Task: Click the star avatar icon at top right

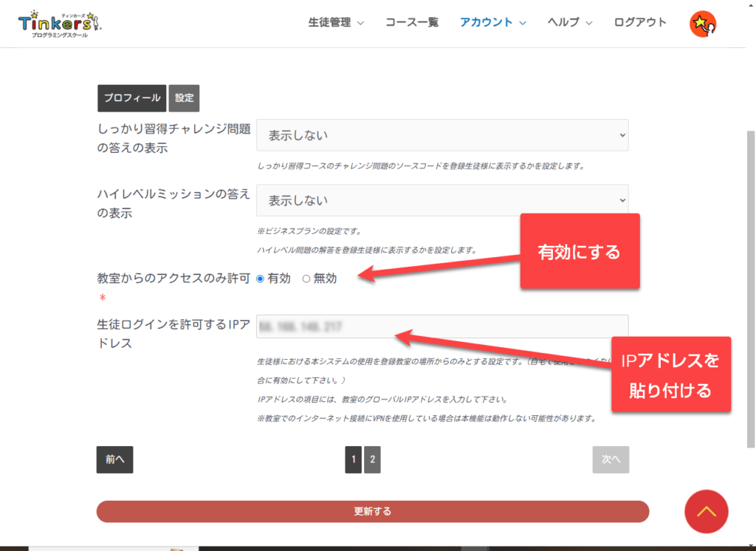Action: coord(702,24)
